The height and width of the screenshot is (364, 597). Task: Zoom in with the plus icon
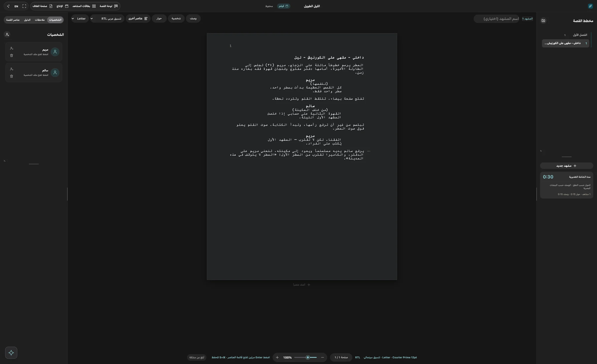click(277, 358)
